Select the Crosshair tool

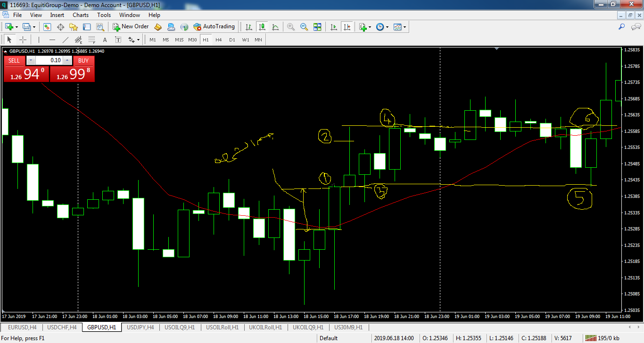(23, 40)
